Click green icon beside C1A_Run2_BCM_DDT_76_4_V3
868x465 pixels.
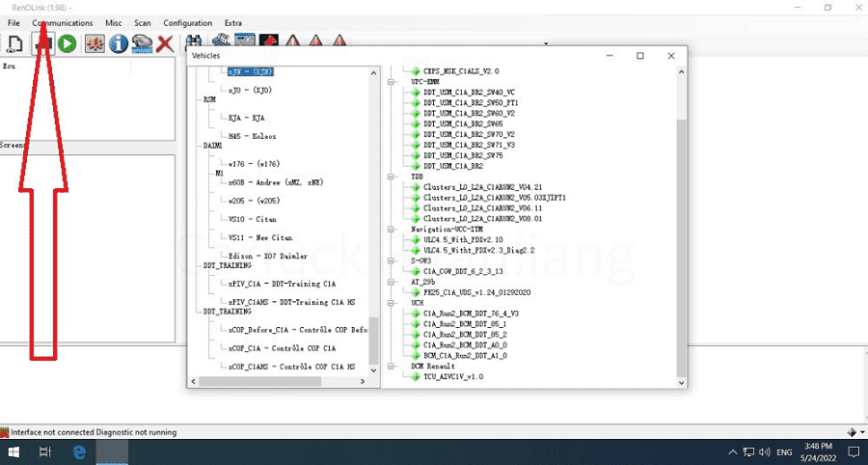tap(415, 314)
